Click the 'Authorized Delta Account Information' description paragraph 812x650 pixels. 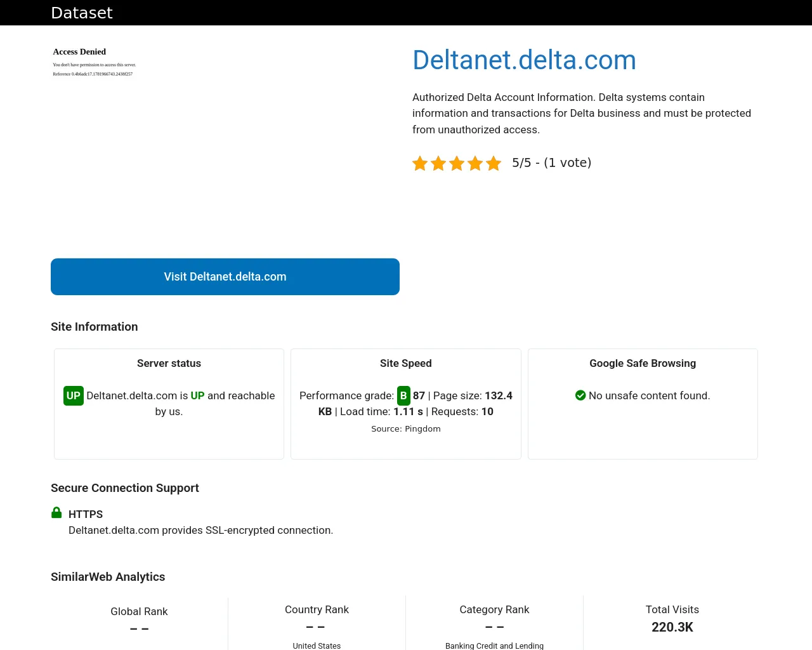point(582,114)
